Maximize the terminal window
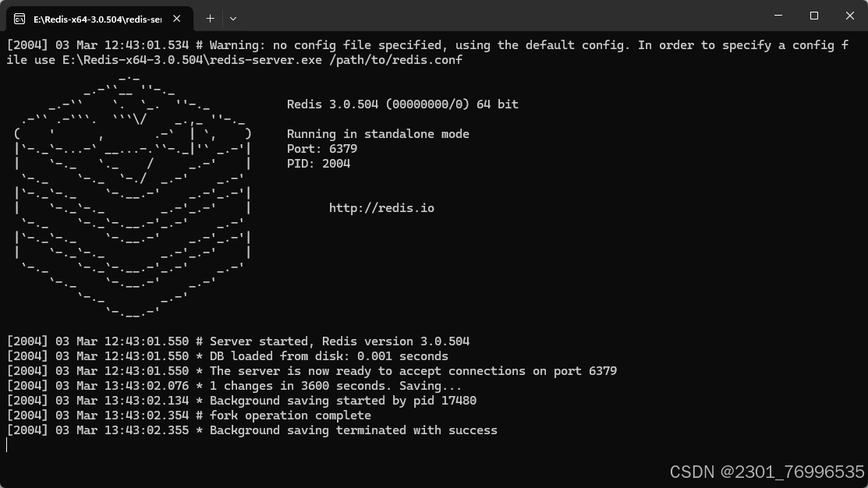 click(x=813, y=16)
